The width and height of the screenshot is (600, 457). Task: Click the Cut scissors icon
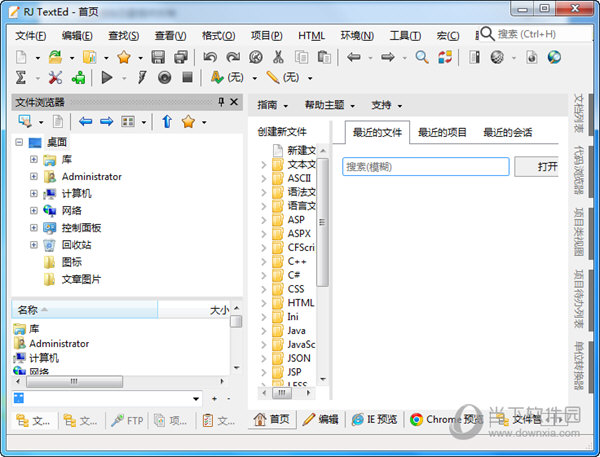(278, 57)
